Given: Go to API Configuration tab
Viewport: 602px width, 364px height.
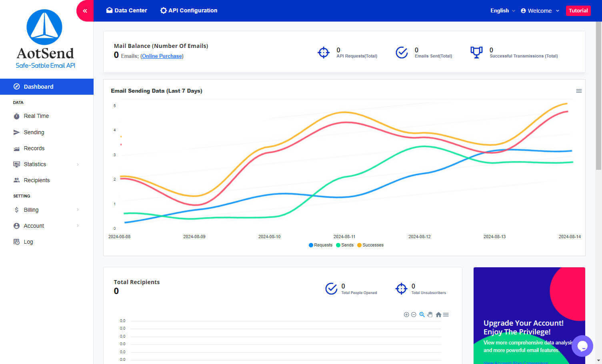Looking at the screenshot, I should coord(188,10).
